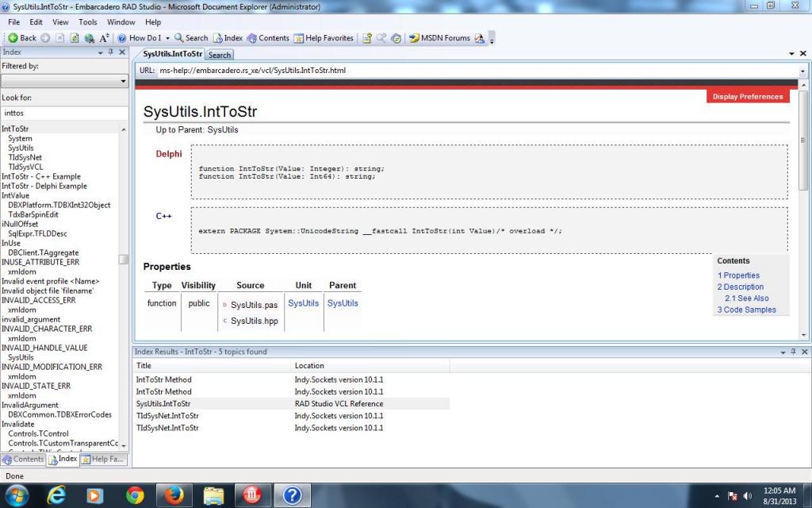This screenshot has height=508, width=812.
Task: Select IntToStr - Delphi Example entry
Action: pos(44,186)
